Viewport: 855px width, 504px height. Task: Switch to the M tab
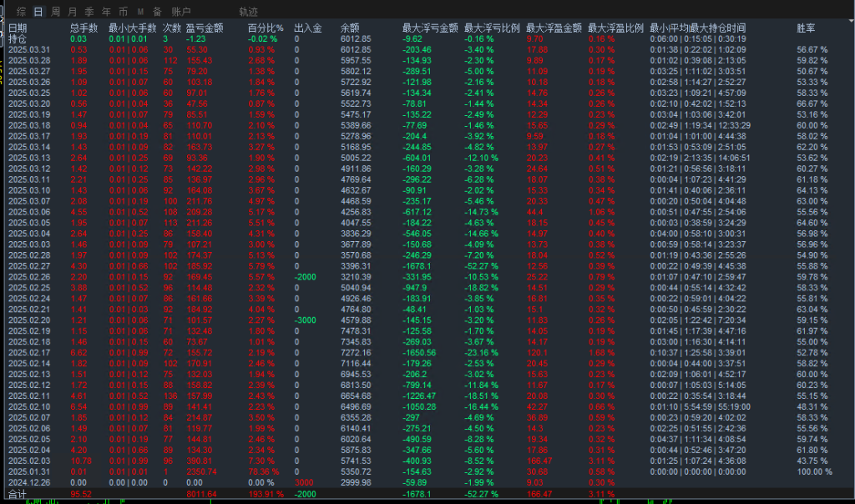click(139, 12)
